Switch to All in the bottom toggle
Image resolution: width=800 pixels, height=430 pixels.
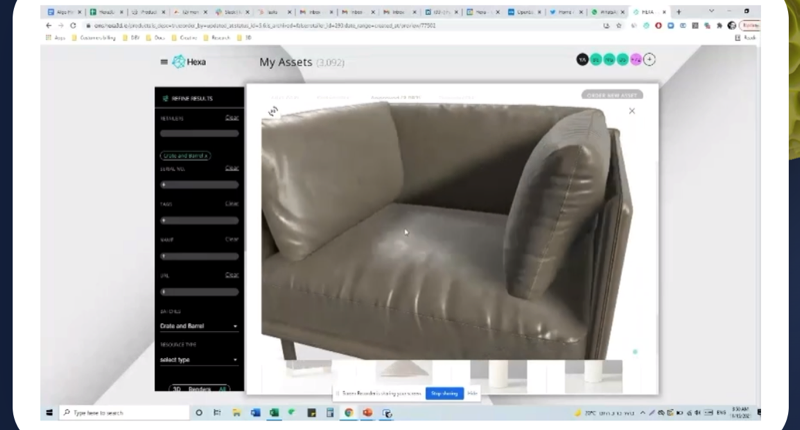(222, 389)
